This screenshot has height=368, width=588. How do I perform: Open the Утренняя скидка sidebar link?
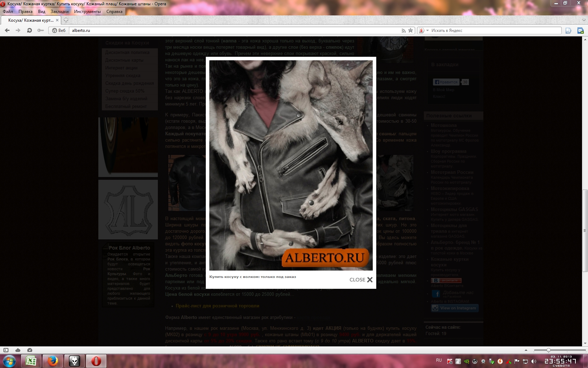tap(123, 76)
